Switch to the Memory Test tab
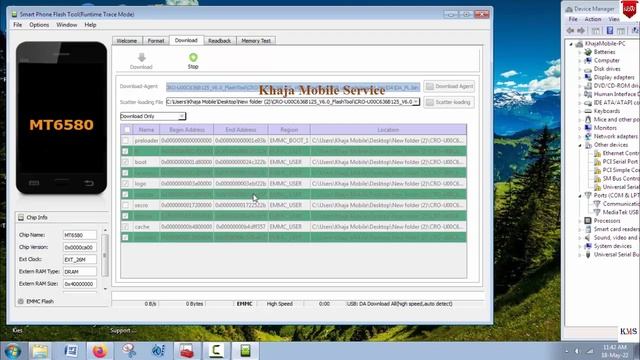Screen dimensions: 640x360 (256, 41)
